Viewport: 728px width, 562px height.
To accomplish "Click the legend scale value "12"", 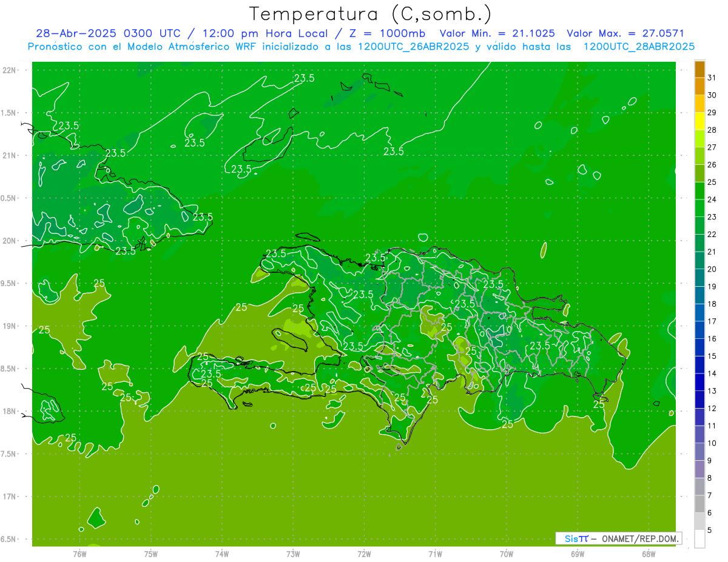I will (x=712, y=409).
